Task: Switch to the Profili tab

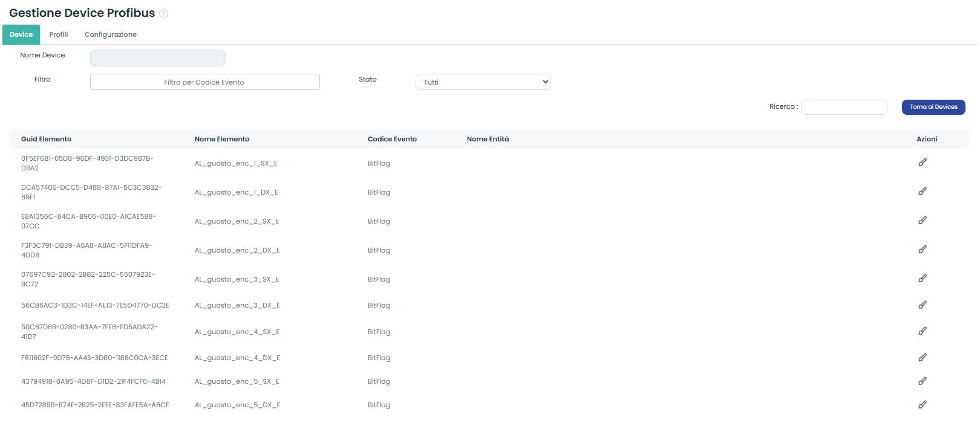Action: (59, 34)
